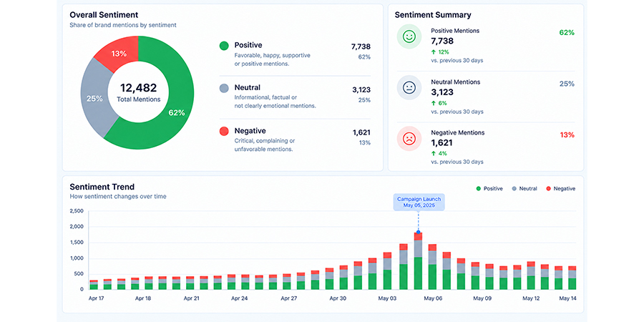Click the 3,123 value in Overall Sentiment list

pyautogui.click(x=361, y=89)
